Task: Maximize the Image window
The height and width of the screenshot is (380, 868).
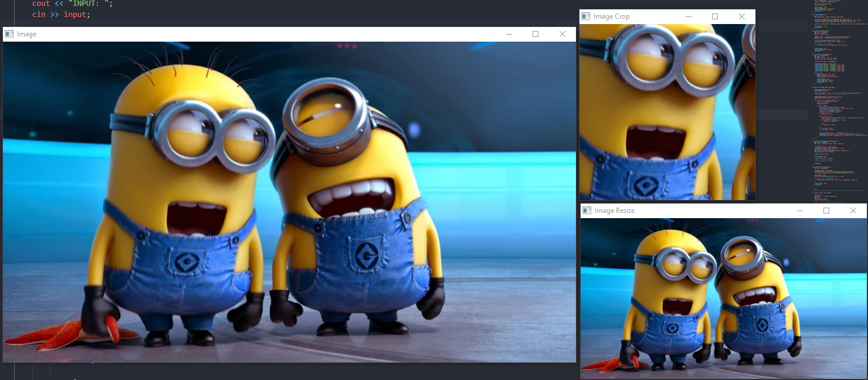Action: [535, 34]
